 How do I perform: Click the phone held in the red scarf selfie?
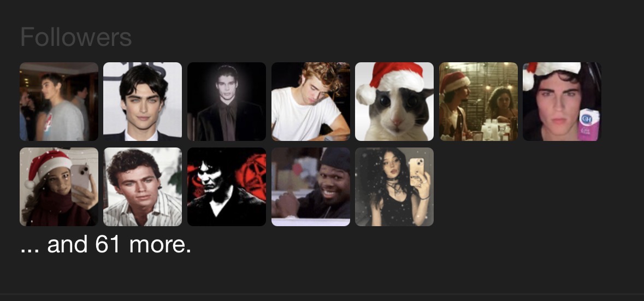coord(80,179)
